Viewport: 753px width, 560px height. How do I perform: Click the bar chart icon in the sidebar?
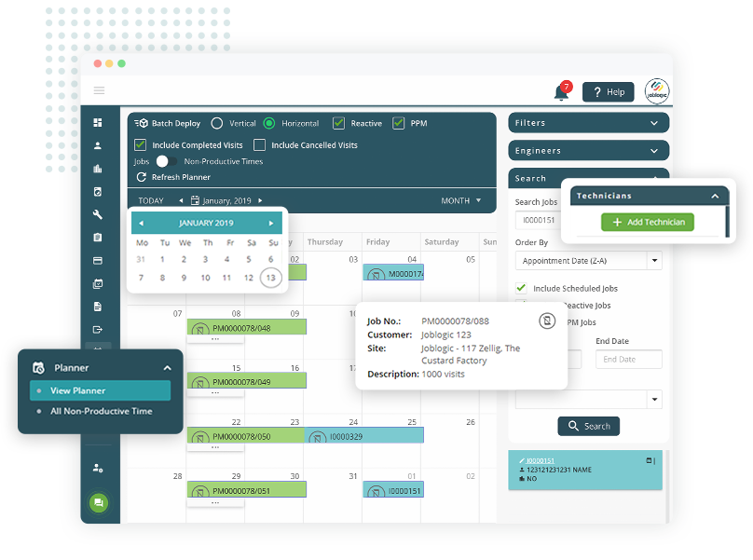coord(98,168)
